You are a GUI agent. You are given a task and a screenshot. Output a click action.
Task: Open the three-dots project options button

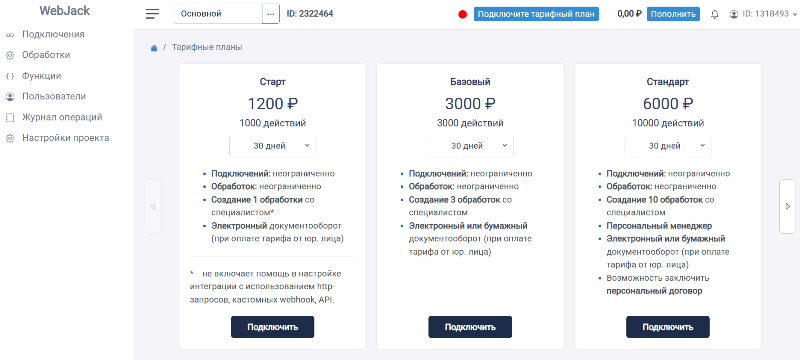(x=270, y=14)
